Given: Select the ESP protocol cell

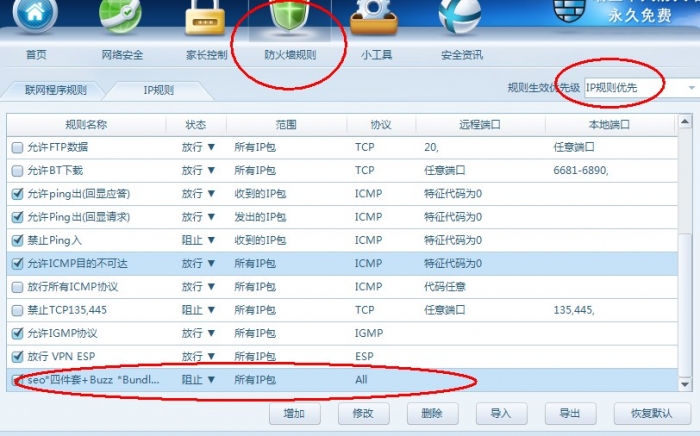Looking at the screenshot, I should [x=364, y=356].
